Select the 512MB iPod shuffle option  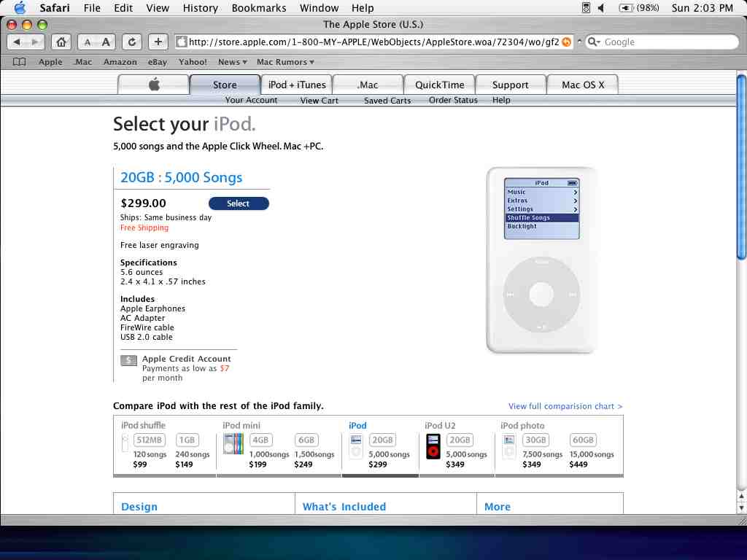(149, 440)
